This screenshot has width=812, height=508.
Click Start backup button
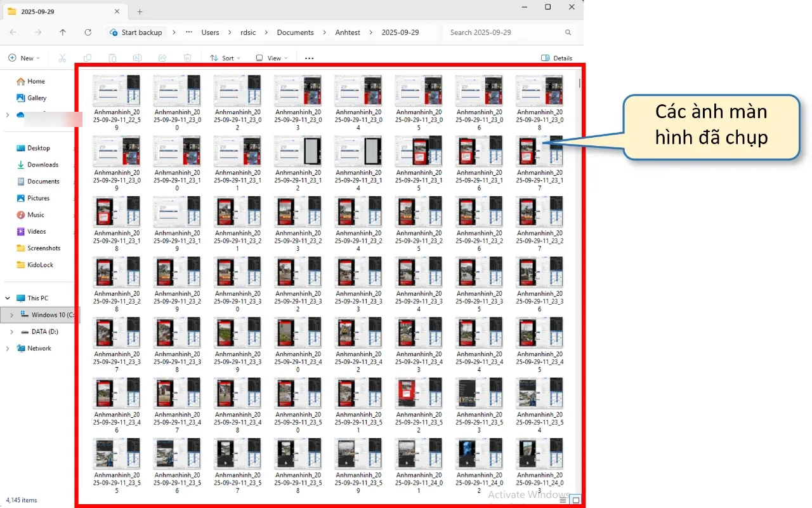(x=136, y=32)
